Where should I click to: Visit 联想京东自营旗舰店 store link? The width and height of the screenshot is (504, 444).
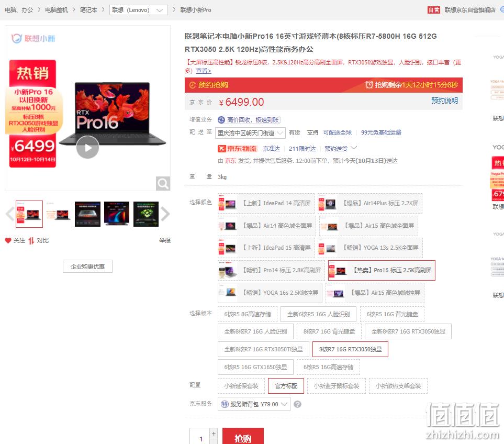click(x=471, y=10)
